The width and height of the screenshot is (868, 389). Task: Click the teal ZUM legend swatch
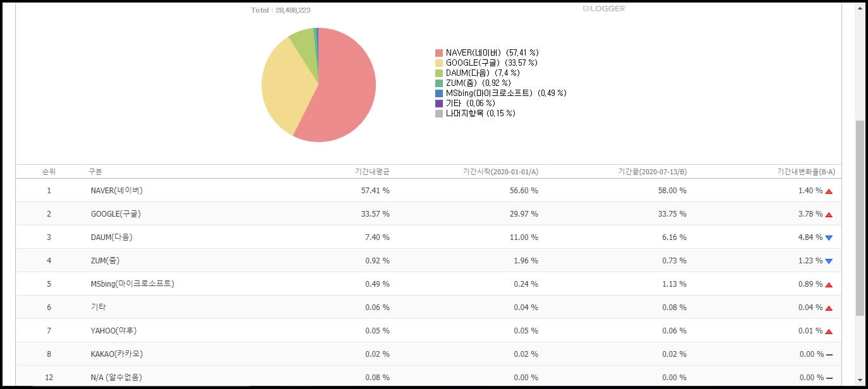click(x=439, y=83)
